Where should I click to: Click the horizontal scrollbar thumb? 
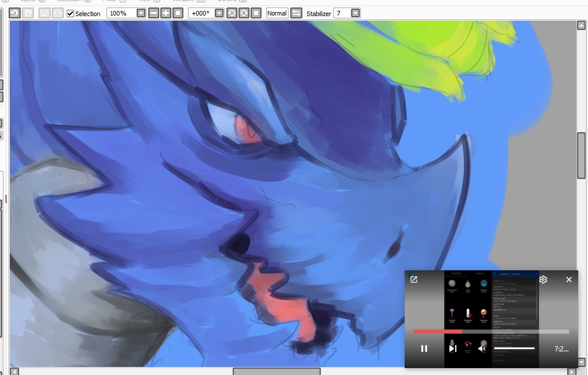point(276,372)
